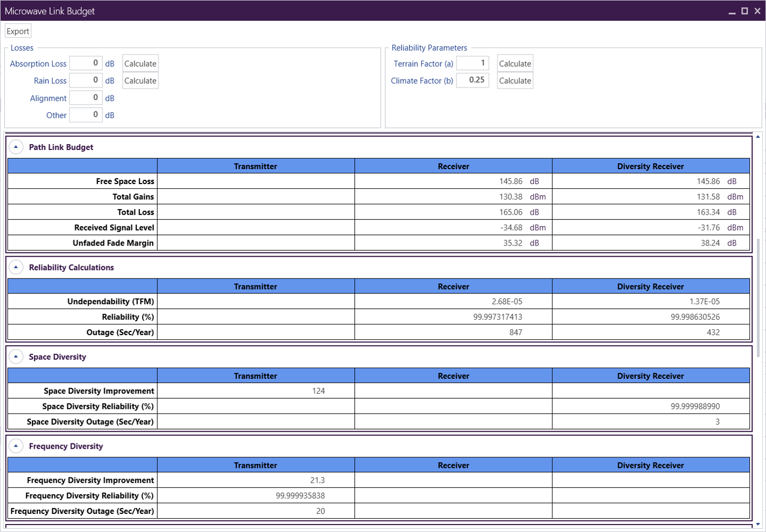766x532 pixels.
Task: Maximize the Microwave Link Budget window
Action: point(745,11)
